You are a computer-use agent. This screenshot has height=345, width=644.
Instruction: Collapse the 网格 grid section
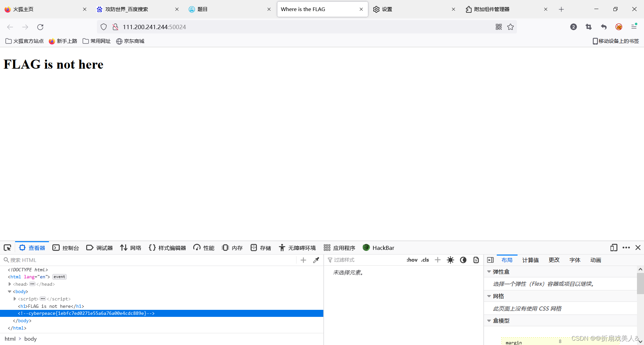click(x=489, y=296)
